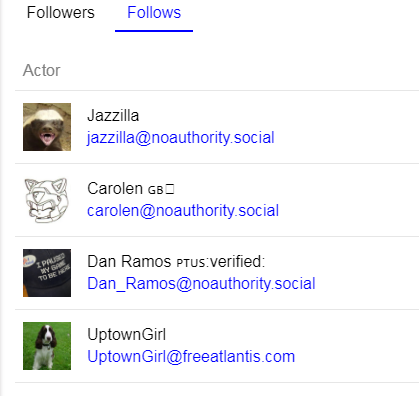Open UptownGirl's spaniel dog avatar

(x=47, y=346)
